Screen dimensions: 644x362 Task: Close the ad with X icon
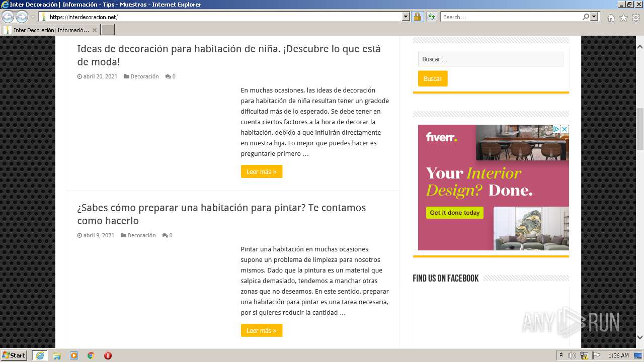[565, 129]
